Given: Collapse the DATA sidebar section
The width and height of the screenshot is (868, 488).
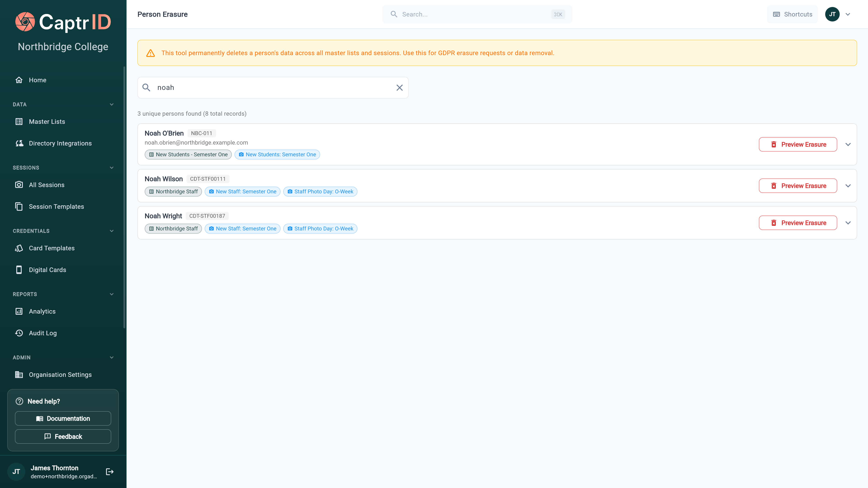Looking at the screenshot, I should click(x=111, y=104).
